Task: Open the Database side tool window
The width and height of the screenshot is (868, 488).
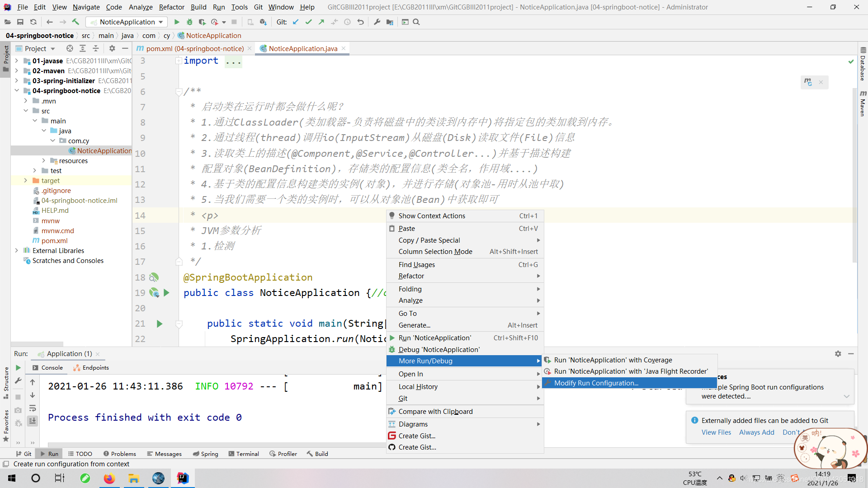Action: (x=863, y=63)
